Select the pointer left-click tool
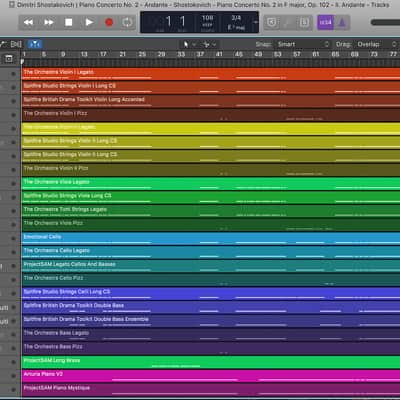This screenshot has width=400, height=400. coord(186,44)
